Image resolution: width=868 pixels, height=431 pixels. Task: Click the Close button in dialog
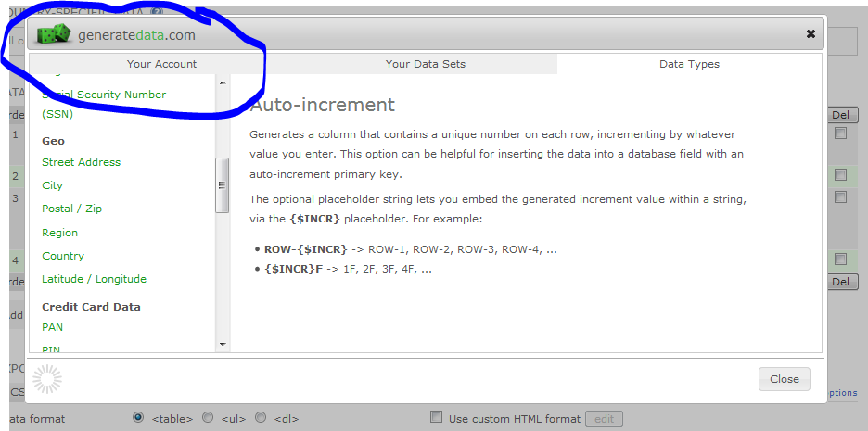tap(784, 379)
